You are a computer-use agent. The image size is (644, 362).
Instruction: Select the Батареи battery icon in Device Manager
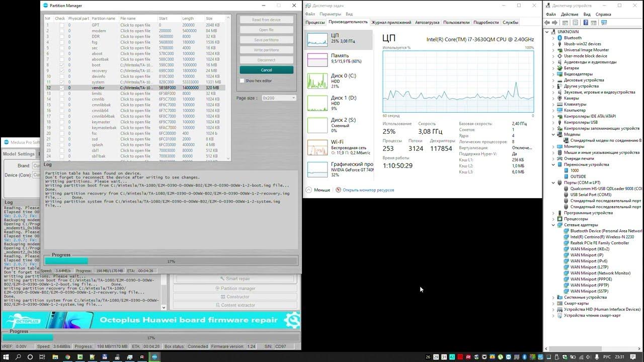[x=560, y=68]
